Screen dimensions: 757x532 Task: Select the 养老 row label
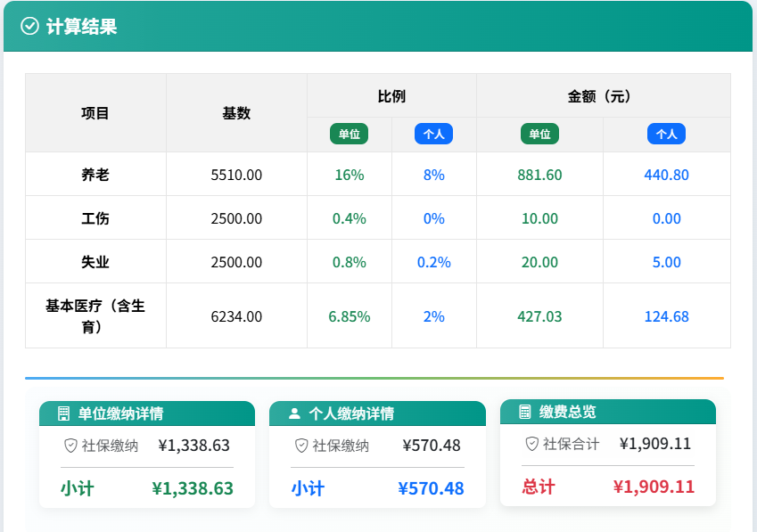point(95,174)
